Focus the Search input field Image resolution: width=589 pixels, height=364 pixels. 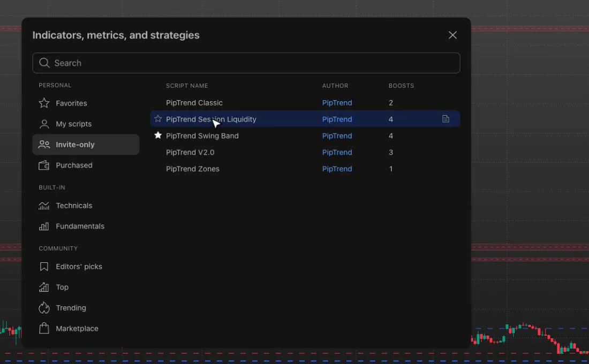pos(246,63)
